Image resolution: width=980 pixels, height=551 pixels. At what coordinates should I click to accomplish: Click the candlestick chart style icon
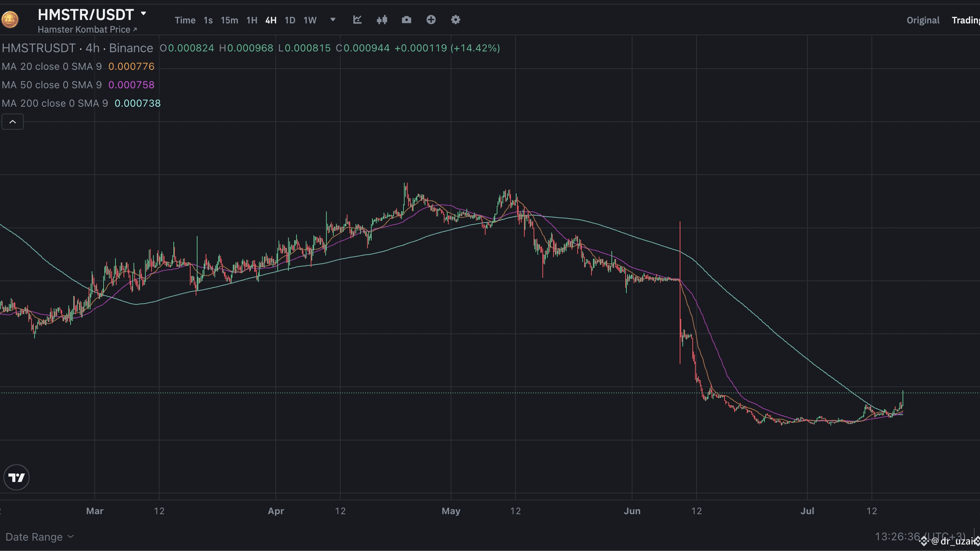(382, 20)
